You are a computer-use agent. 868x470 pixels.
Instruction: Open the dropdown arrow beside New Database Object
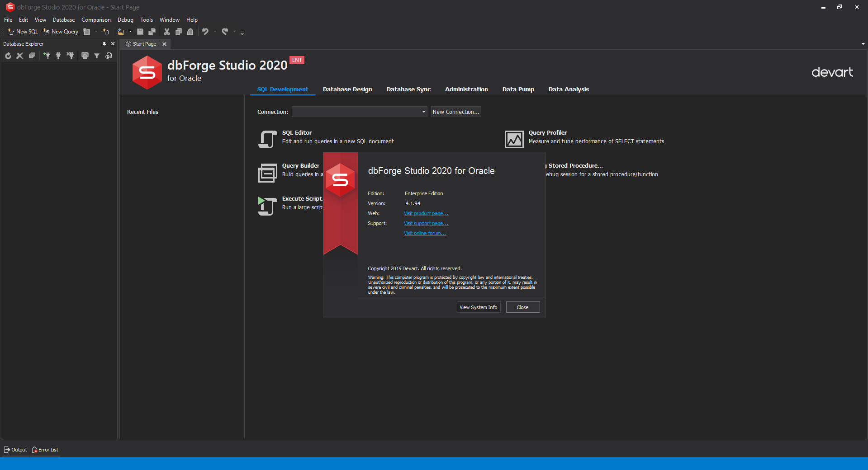pos(96,32)
